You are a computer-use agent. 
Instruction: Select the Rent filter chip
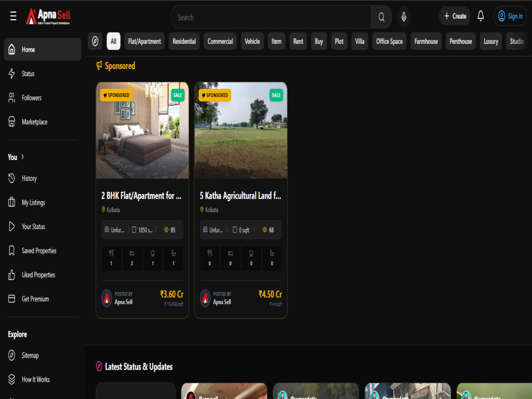(x=298, y=41)
